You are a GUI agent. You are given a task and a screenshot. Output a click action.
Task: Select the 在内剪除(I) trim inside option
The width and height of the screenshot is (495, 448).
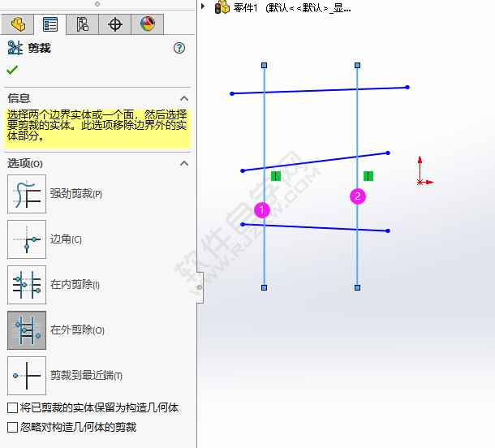click(x=27, y=285)
